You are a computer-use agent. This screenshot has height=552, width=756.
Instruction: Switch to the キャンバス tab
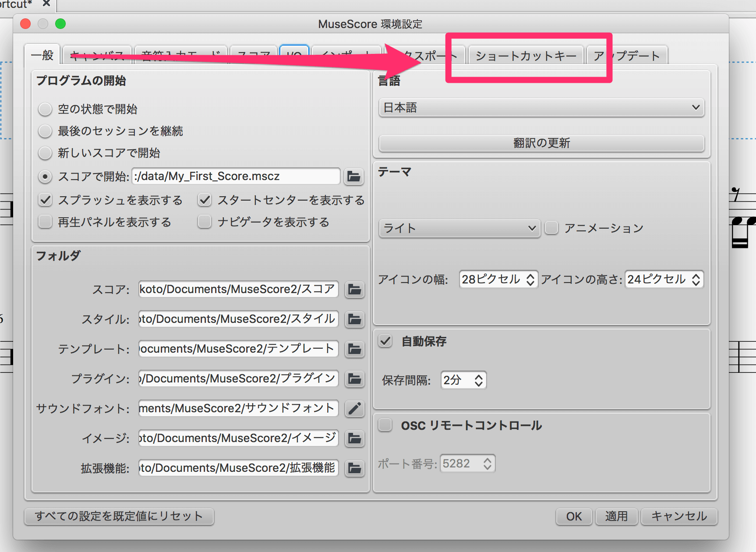pyautogui.click(x=97, y=55)
